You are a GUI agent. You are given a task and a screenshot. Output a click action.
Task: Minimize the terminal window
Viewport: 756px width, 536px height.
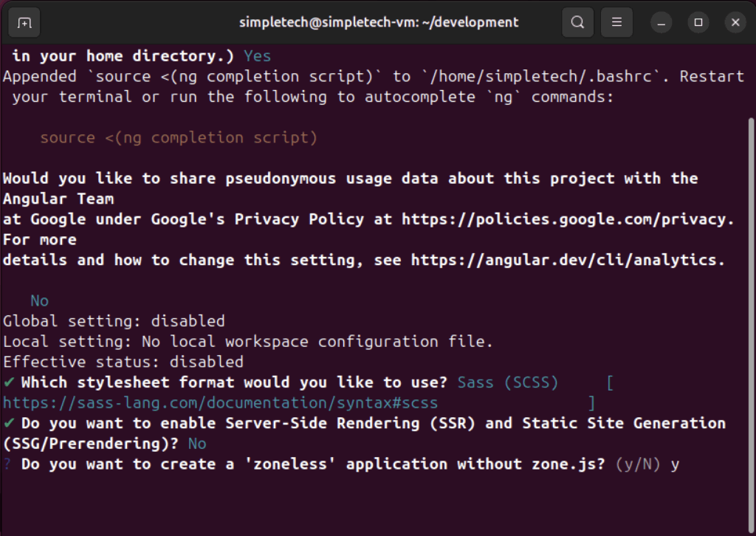[x=661, y=23]
